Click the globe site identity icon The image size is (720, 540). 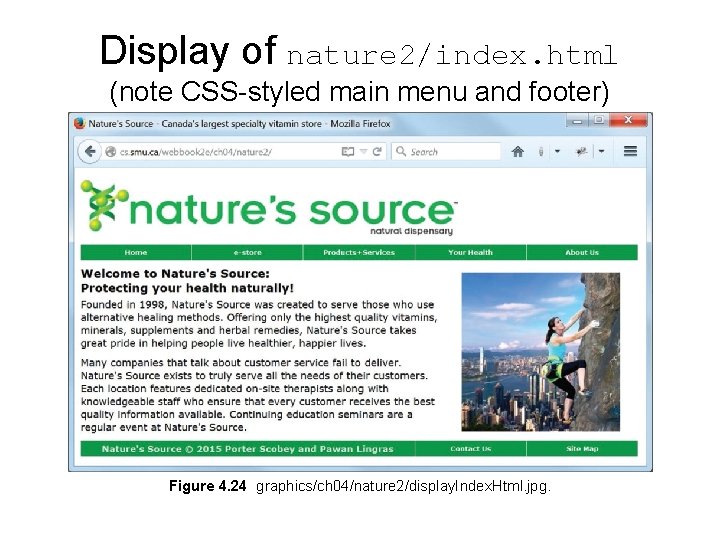pos(110,152)
